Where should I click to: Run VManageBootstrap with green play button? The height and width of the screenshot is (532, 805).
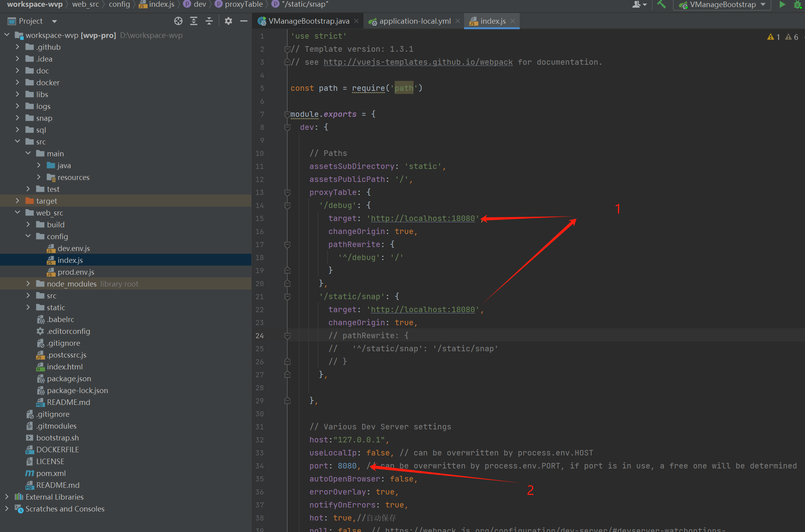pyautogui.click(x=782, y=4)
